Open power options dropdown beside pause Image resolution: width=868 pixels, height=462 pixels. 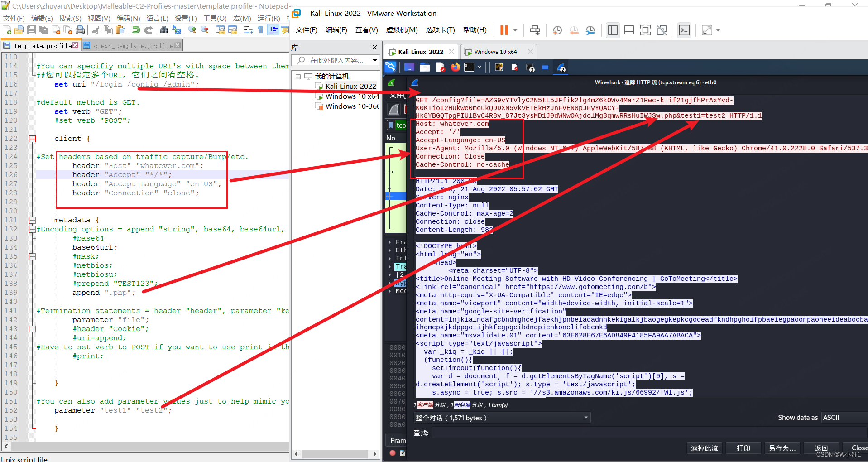pos(515,30)
